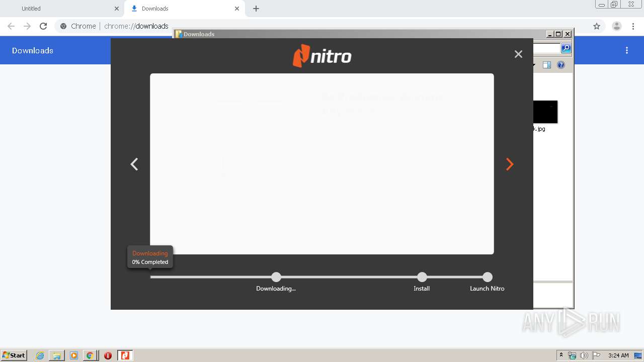The image size is (644, 362).
Task: Click the Downloading... label below progress bar
Action: pos(276,289)
